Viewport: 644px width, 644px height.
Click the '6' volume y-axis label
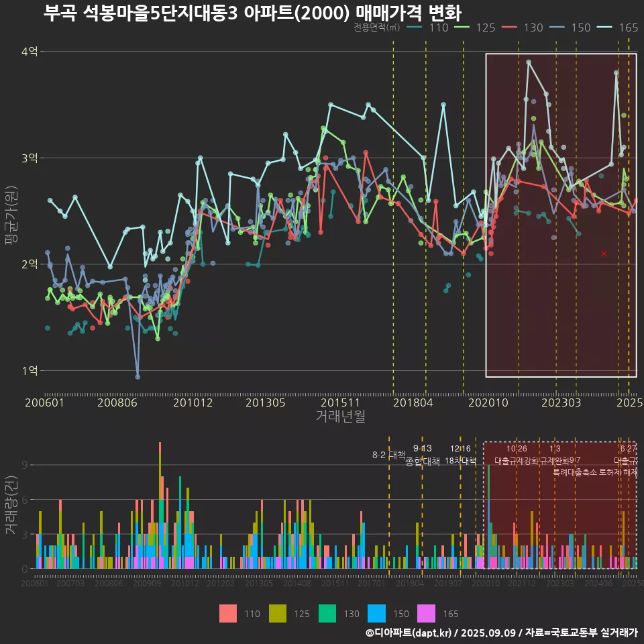click(x=25, y=500)
